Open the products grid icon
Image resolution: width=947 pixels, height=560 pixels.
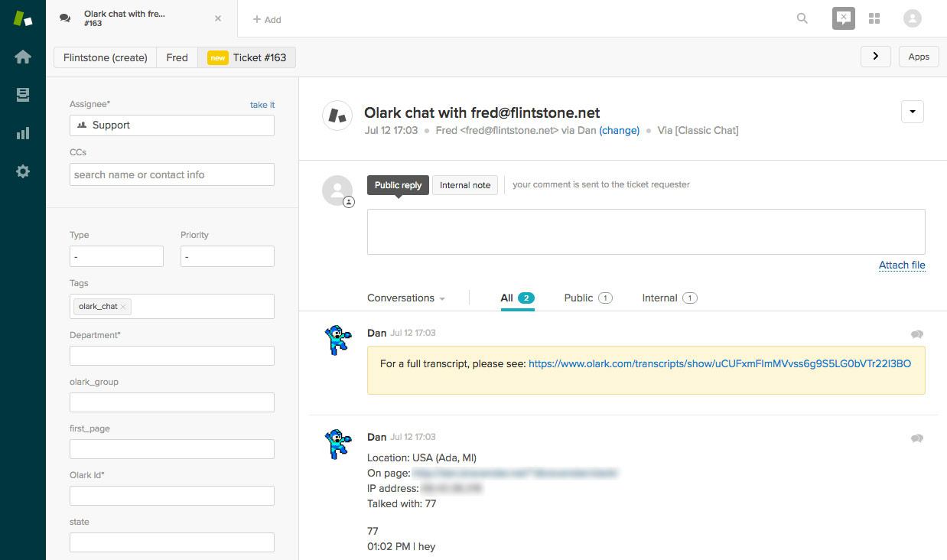click(874, 18)
